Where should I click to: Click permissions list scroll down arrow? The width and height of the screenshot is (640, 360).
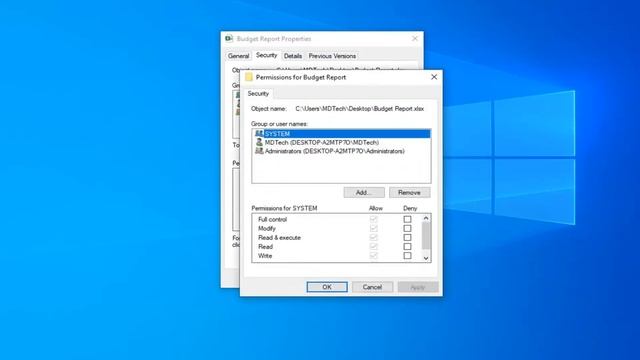pyautogui.click(x=426, y=258)
